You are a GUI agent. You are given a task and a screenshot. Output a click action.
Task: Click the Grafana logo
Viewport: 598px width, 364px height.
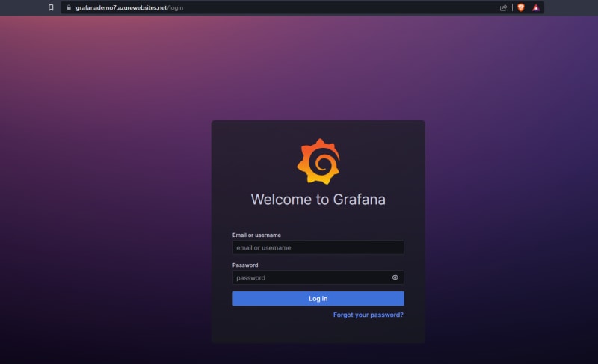318,161
